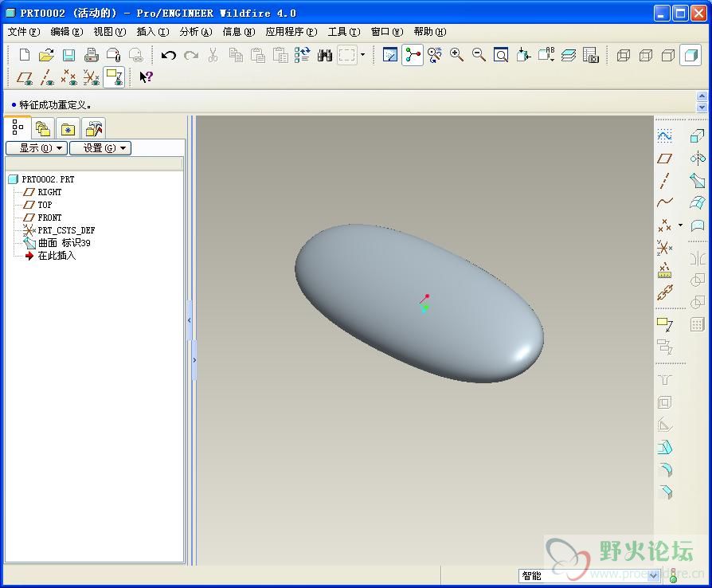Switch to the Model Tree tab

(x=18, y=127)
